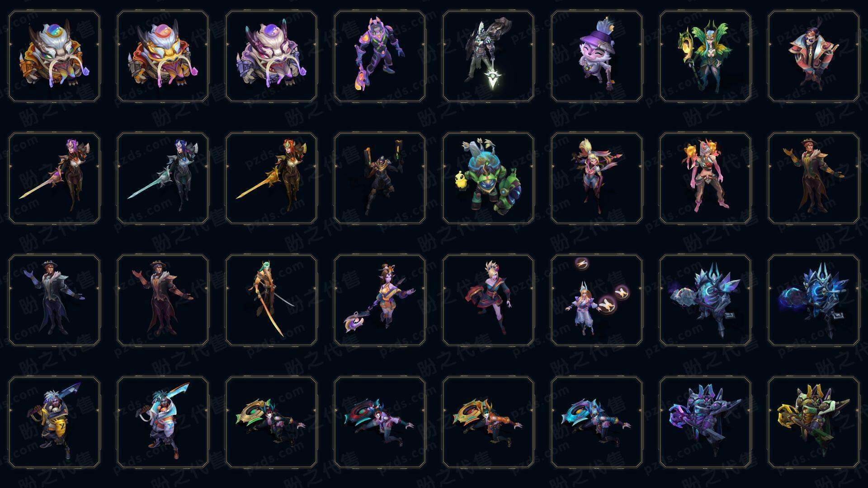868x488 pixels.
Task: Open the red-coat sunglasses character skin
Action: click(x=814, y=56)
